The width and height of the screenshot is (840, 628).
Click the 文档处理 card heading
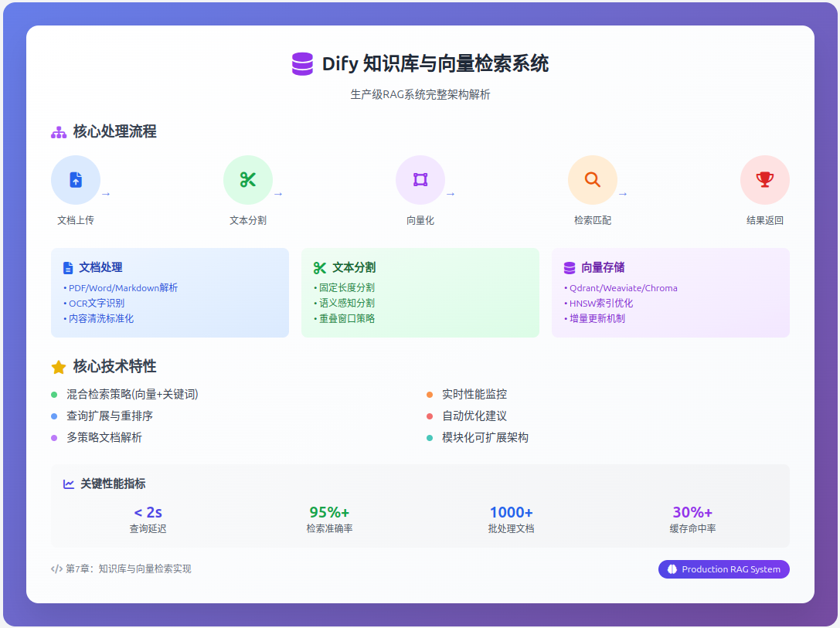(x=100, y=268)
